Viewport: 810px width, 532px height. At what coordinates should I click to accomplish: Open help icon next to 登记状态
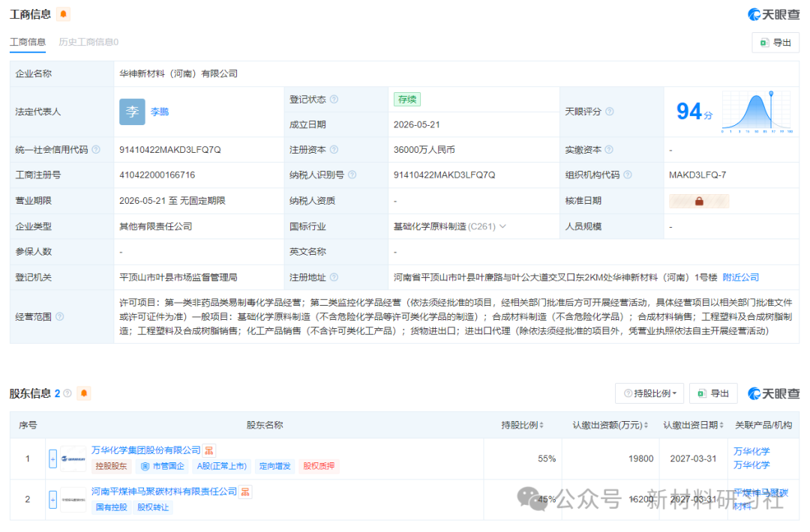click(334, 99)
